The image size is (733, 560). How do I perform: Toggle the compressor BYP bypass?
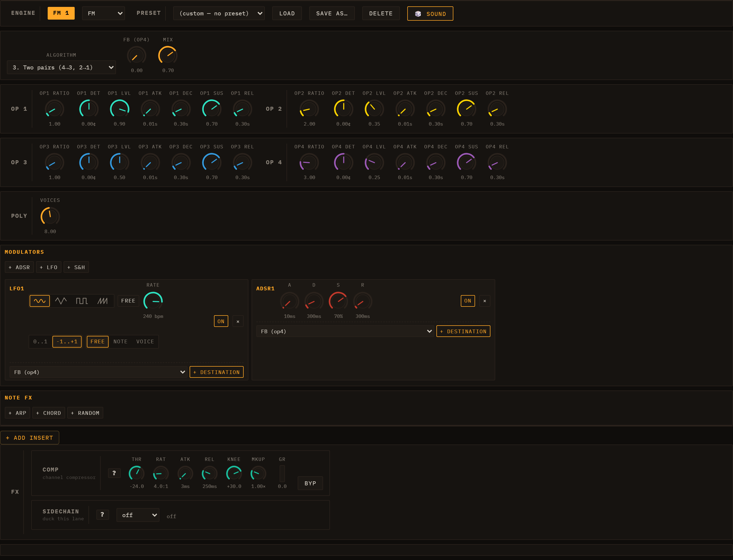tap(310, 483)
